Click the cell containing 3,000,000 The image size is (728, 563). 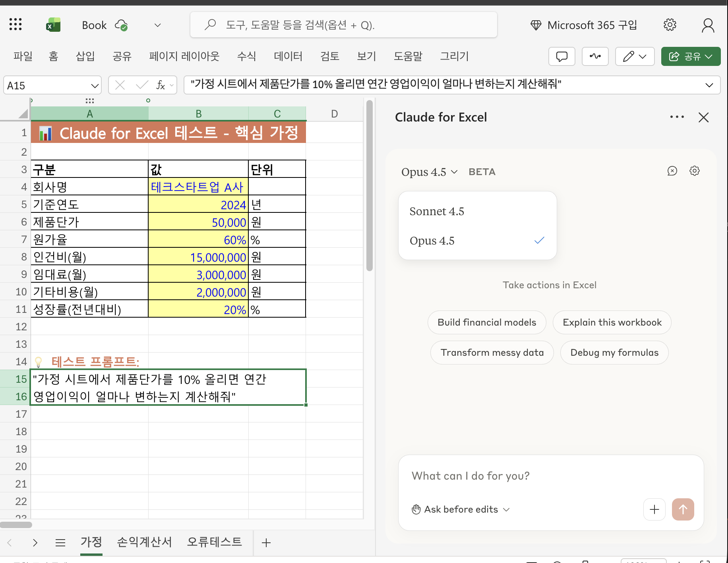198,274
